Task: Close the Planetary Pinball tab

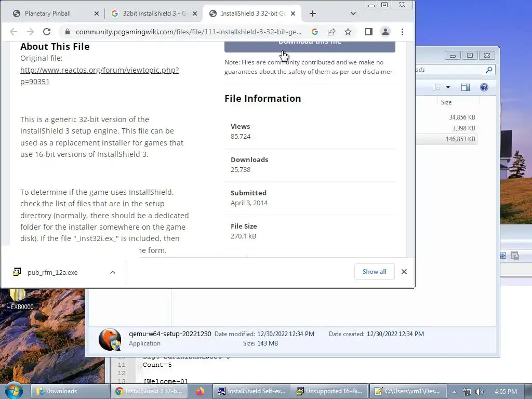Action: [x=96, y=14]
